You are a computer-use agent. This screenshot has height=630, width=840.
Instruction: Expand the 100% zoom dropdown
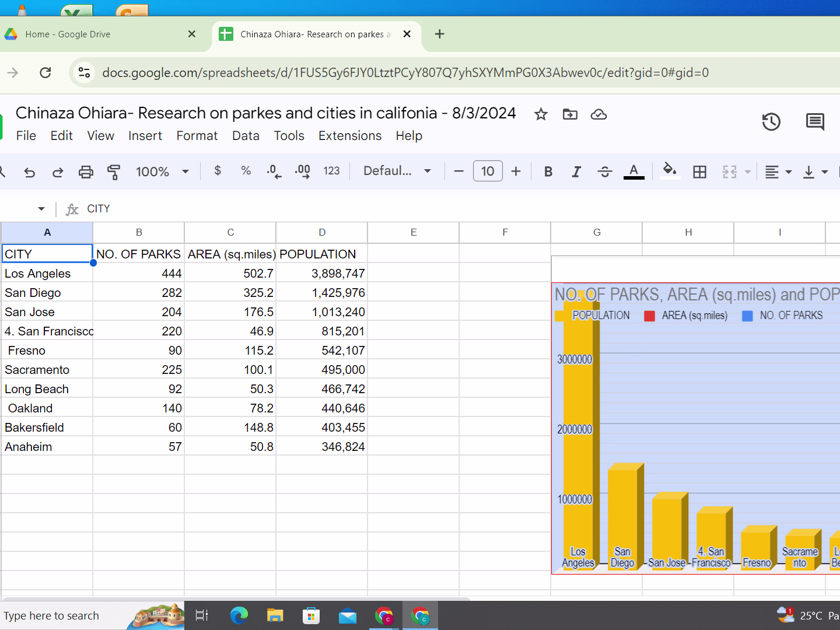click(162, 171)
